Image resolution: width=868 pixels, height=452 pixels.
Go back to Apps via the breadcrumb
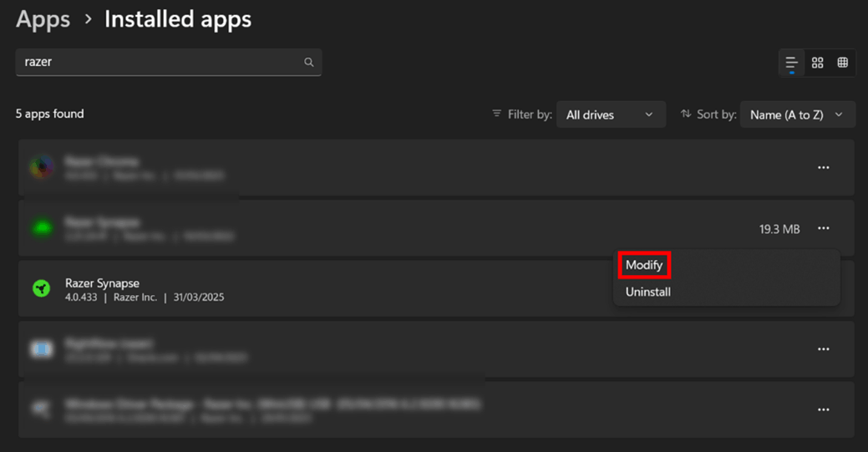click(43, 19)
